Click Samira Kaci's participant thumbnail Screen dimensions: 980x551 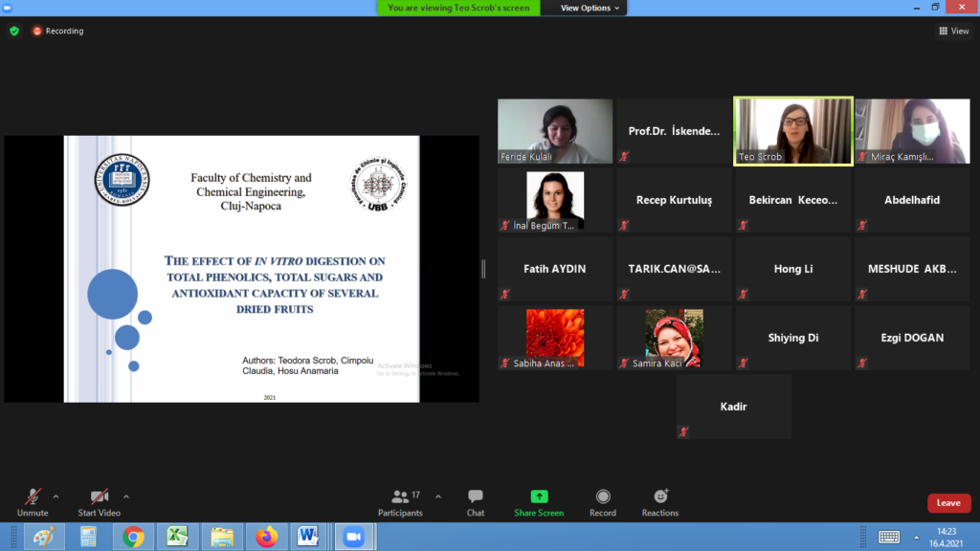(x=674, y=338)
